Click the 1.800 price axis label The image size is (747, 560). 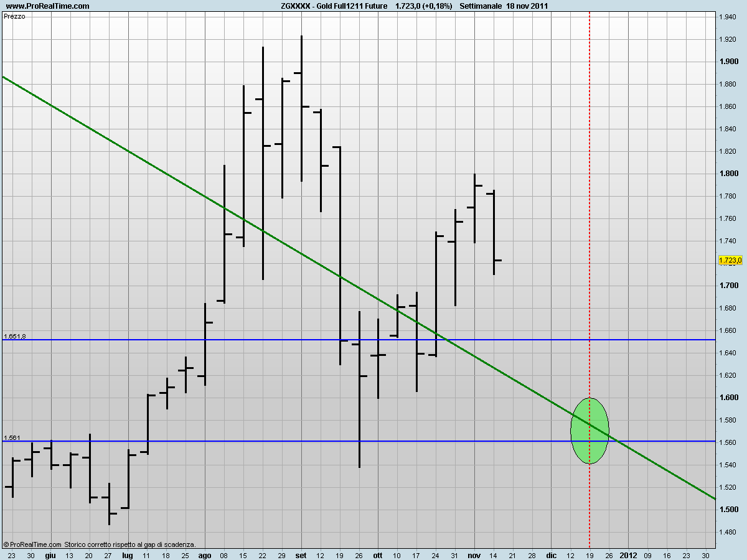[x=728, y=174]
